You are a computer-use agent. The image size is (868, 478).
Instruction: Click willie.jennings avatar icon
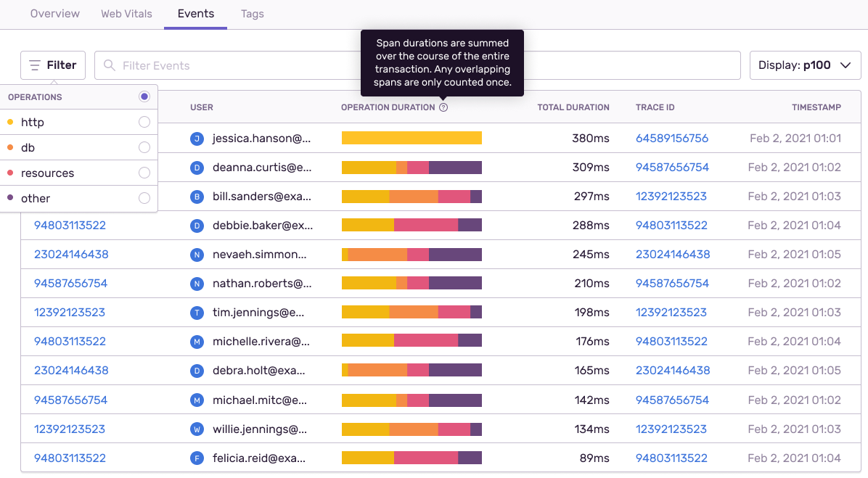click(x=197, y=429)
